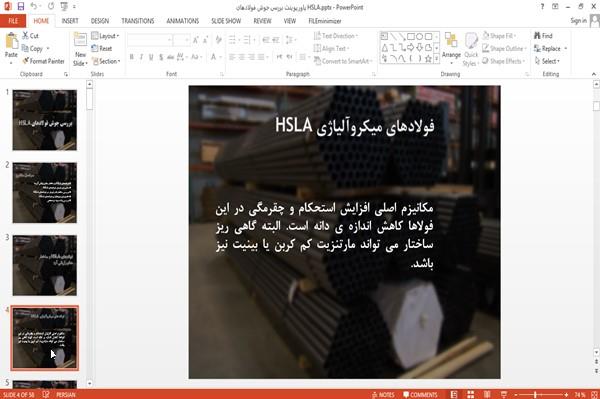Open the FILEminimizer tab
The width and height of the screenshot is (600, 399).
pyautogui.click(x=325, y=21)
